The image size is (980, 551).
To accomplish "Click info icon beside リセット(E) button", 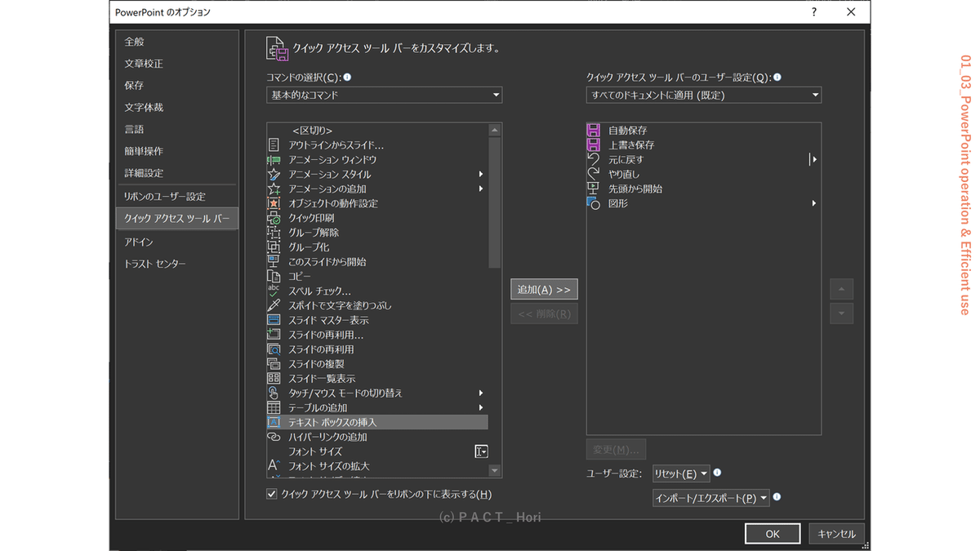I will (717, 473).
